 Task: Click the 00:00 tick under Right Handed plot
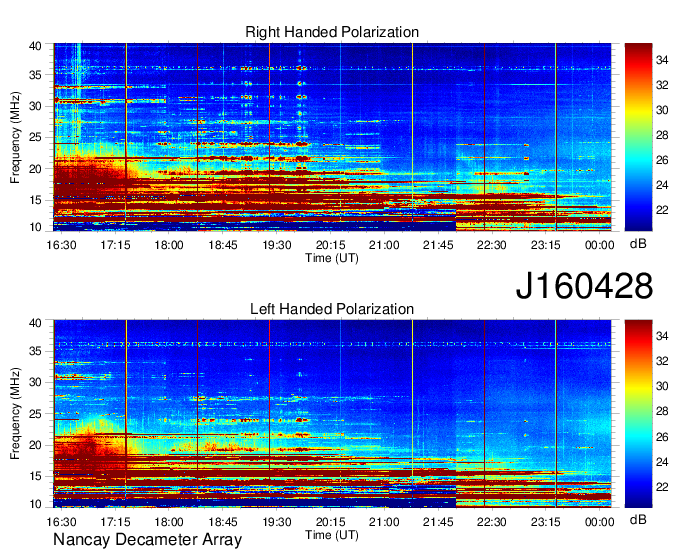(599, 245)
